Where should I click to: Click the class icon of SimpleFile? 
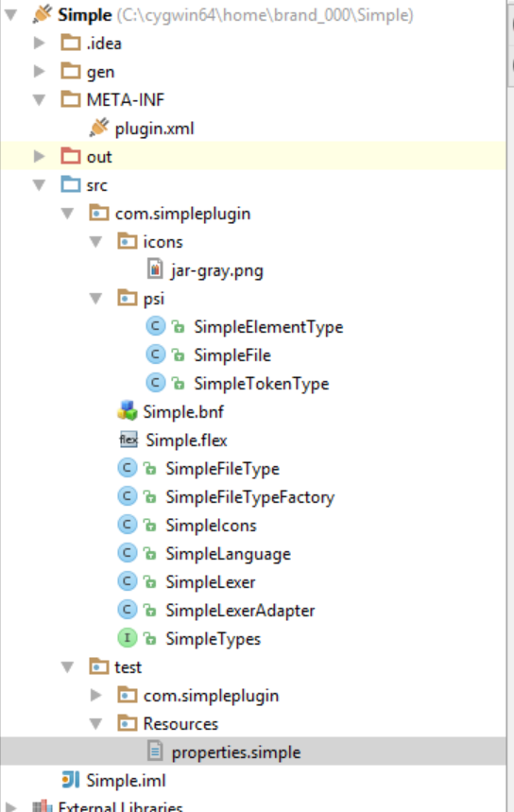point(155,354)
